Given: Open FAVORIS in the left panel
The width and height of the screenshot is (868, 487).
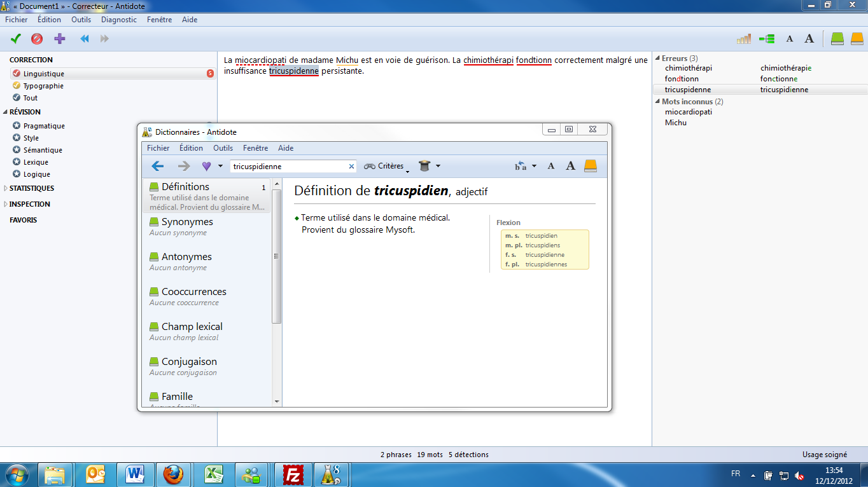Looking at the screenshot, I should [24, 220].
